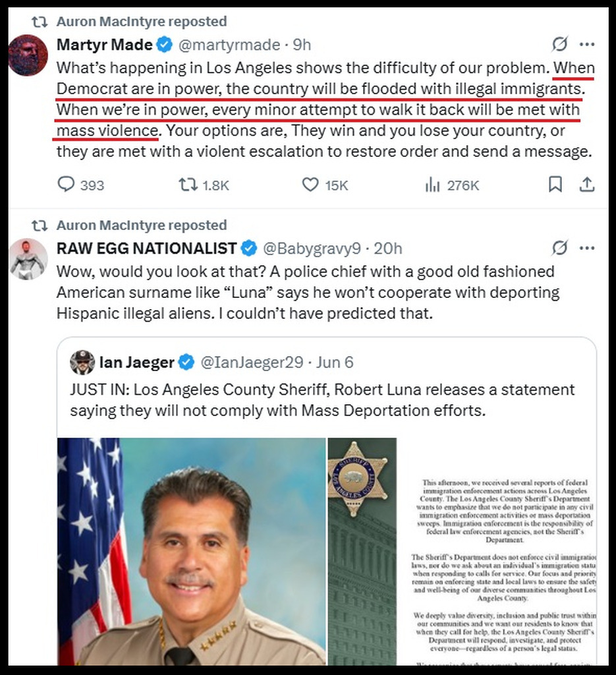Reply to the Martyr Made post
The width and height of the screenshot is (616, 675).
pyautogui.click(x=67, y=185)
